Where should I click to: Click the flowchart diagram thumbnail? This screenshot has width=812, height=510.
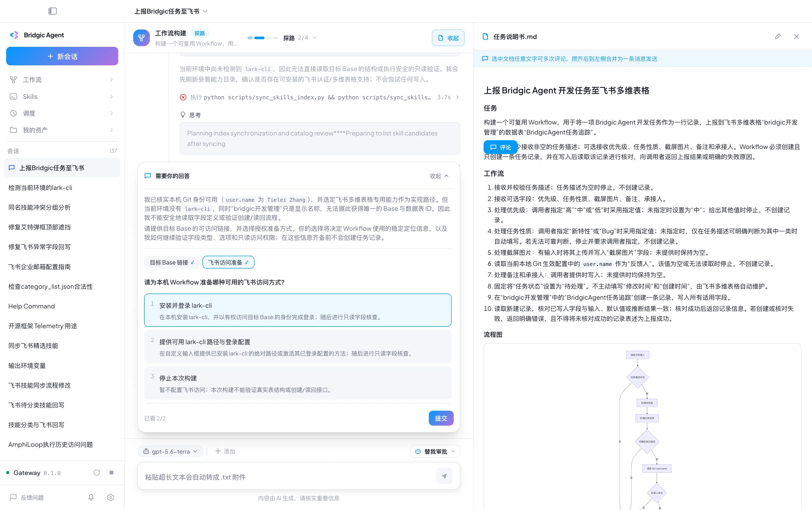click(x=642, y=427)
